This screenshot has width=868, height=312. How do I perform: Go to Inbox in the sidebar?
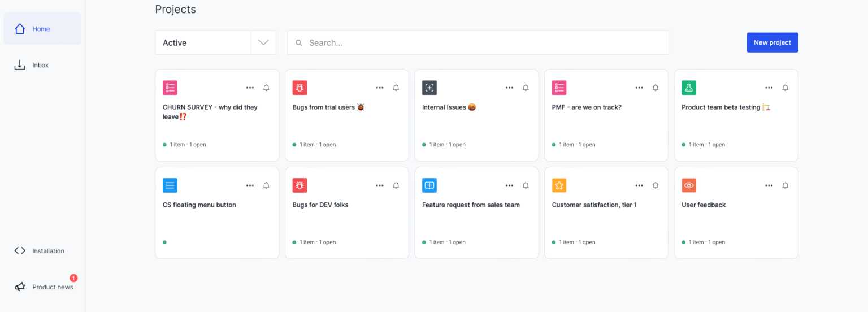pos(40,65)
